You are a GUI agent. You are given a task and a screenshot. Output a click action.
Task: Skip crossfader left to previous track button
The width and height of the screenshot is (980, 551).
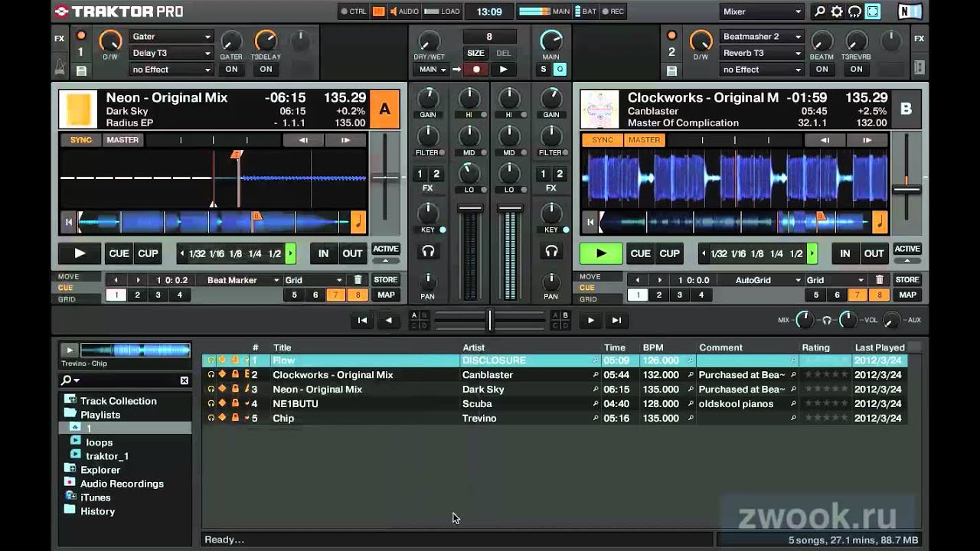point(363,321)
